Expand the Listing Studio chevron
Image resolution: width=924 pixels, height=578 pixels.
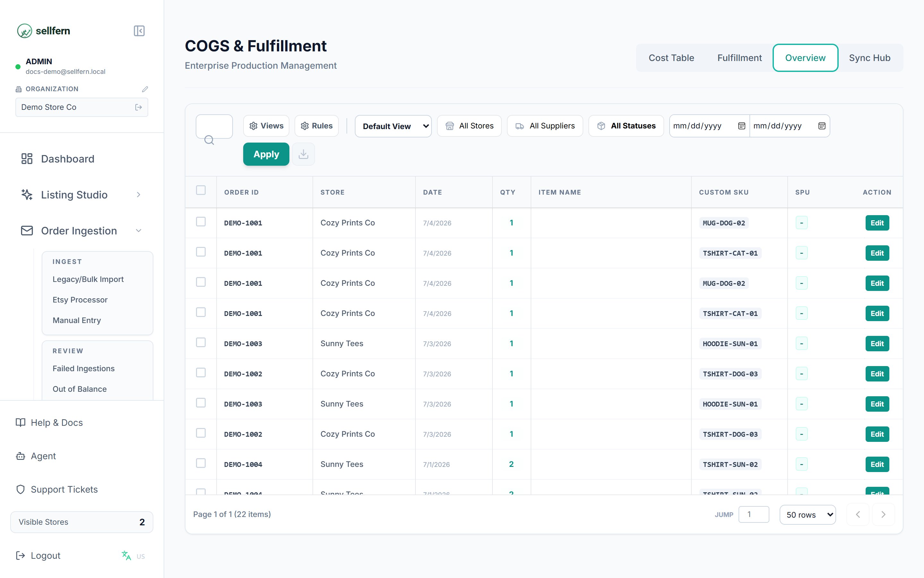pos(139,195)
